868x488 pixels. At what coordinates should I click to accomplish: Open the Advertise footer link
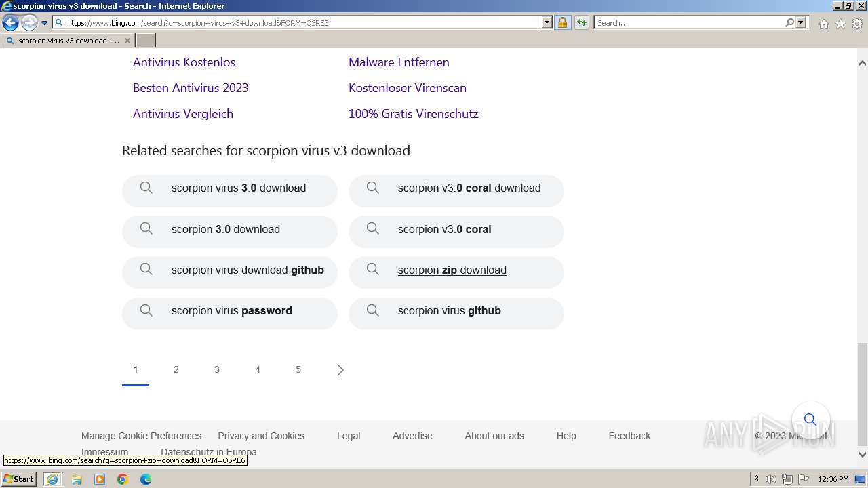(412, 436)
